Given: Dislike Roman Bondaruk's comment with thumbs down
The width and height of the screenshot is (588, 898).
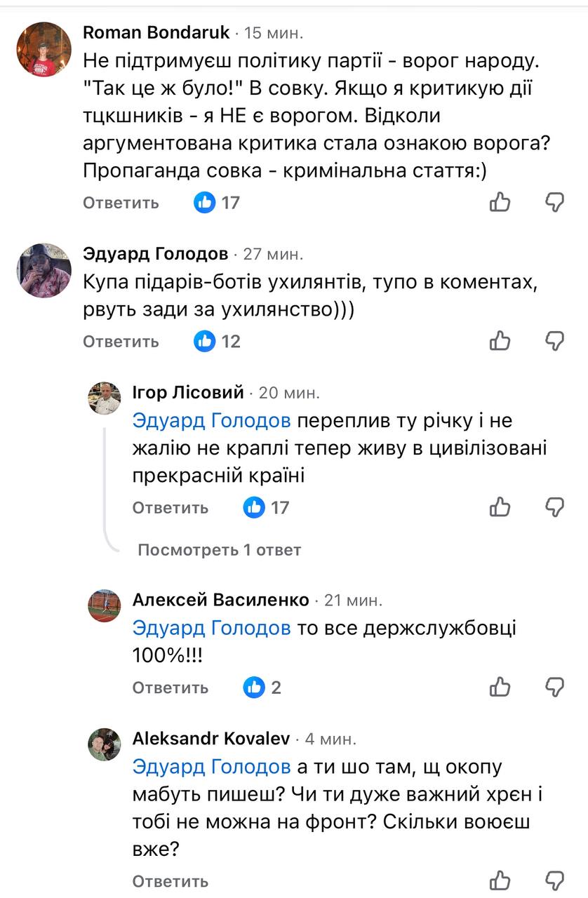Looking at the screenshot, I should [x=554, y=203].
